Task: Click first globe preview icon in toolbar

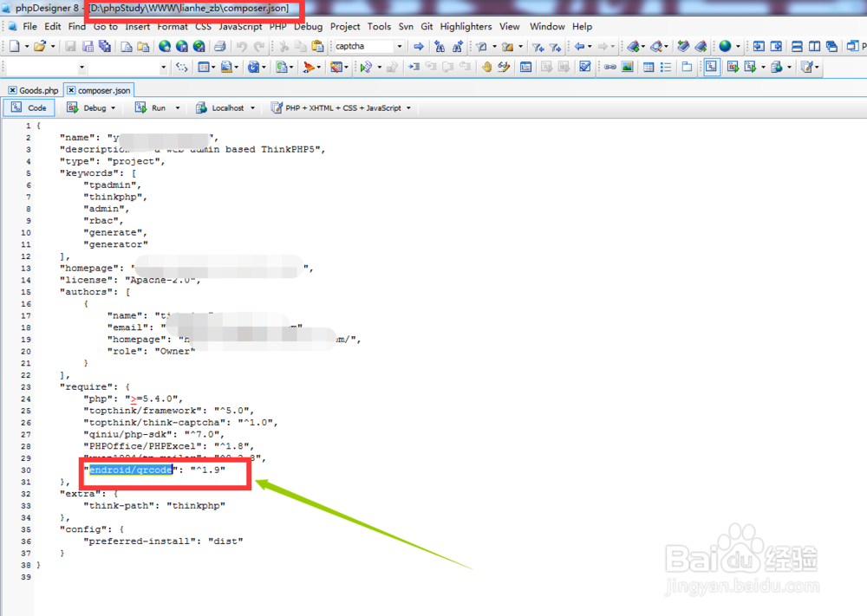Action: coord(164,47)
